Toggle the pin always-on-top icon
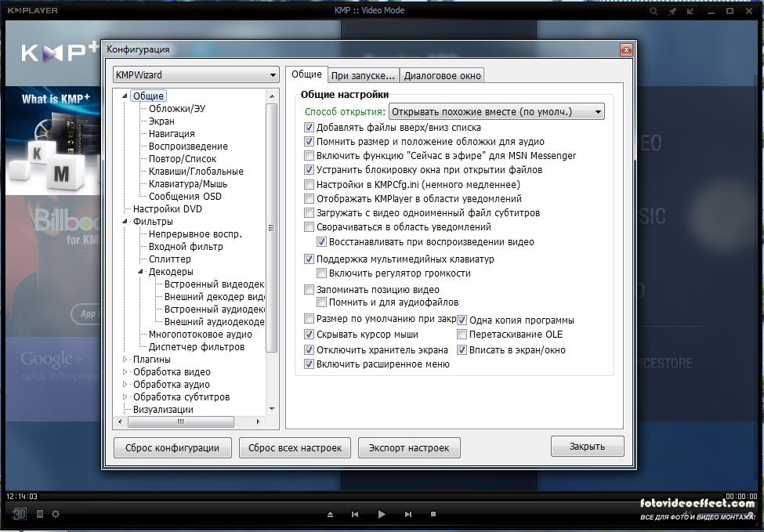Image resolution: width=764 pixels, height=532 pixels. 672,11
